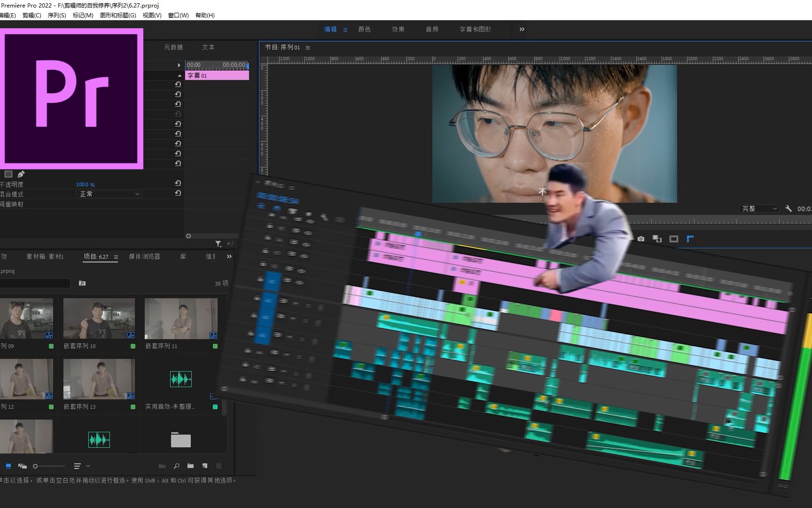
Task: Open the 序列(S) menu
Action: 57,16
